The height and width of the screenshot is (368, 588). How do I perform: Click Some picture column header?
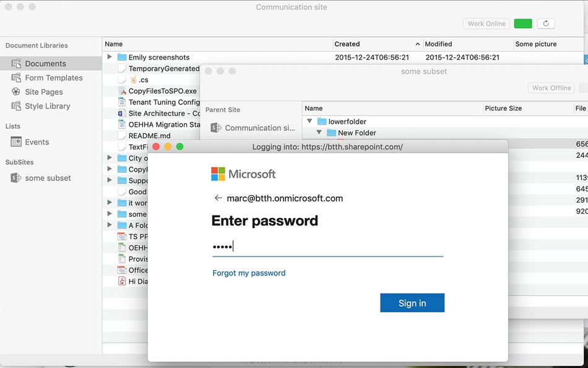point(535,44)
